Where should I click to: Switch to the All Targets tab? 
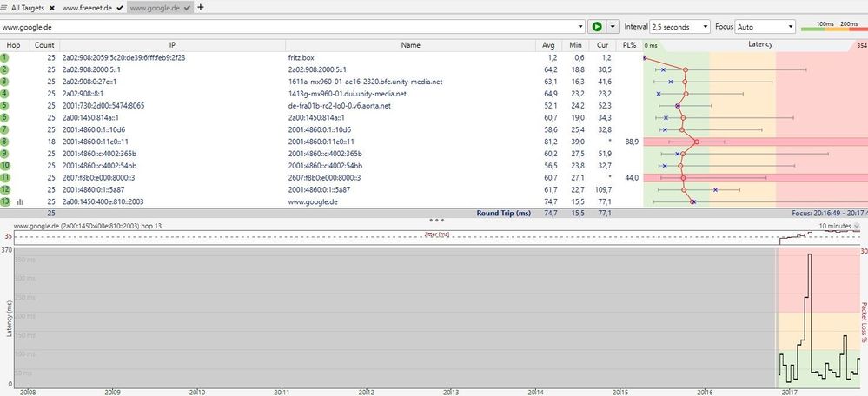(28, 8)
